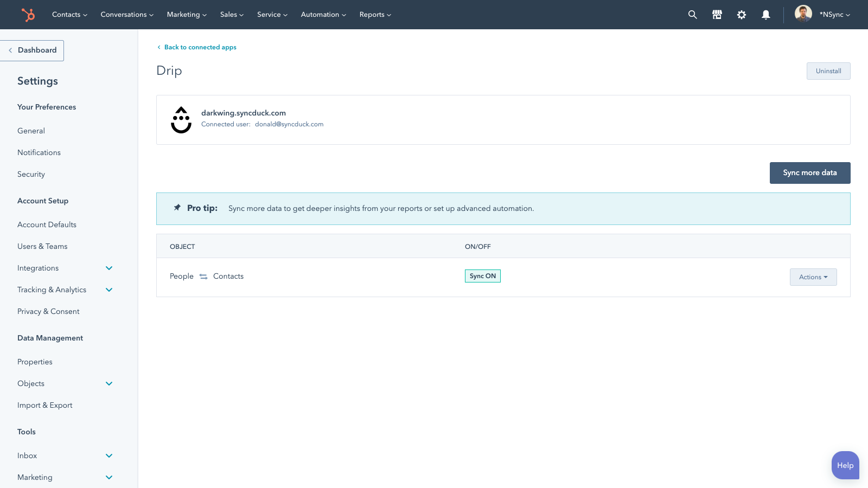
Task: Toggle the Sync ON switch for People
Action: pyautogui.click(x=482, y=276)
